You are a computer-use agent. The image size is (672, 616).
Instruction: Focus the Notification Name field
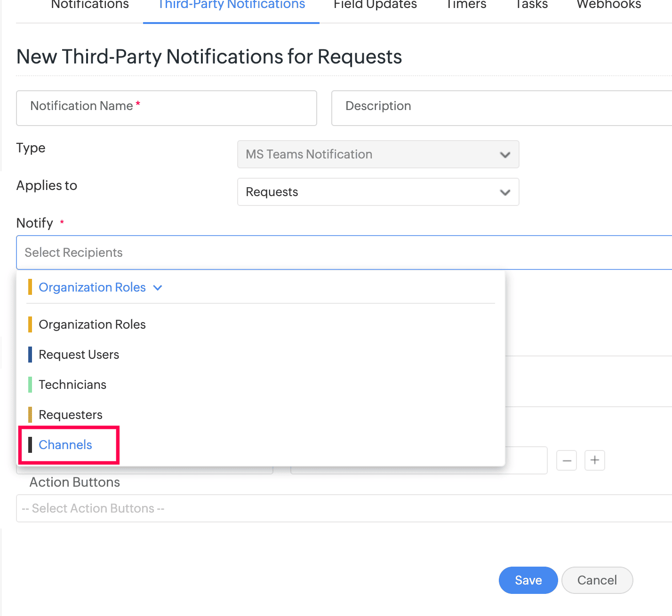pyautogui.click(x=167, y=108)
